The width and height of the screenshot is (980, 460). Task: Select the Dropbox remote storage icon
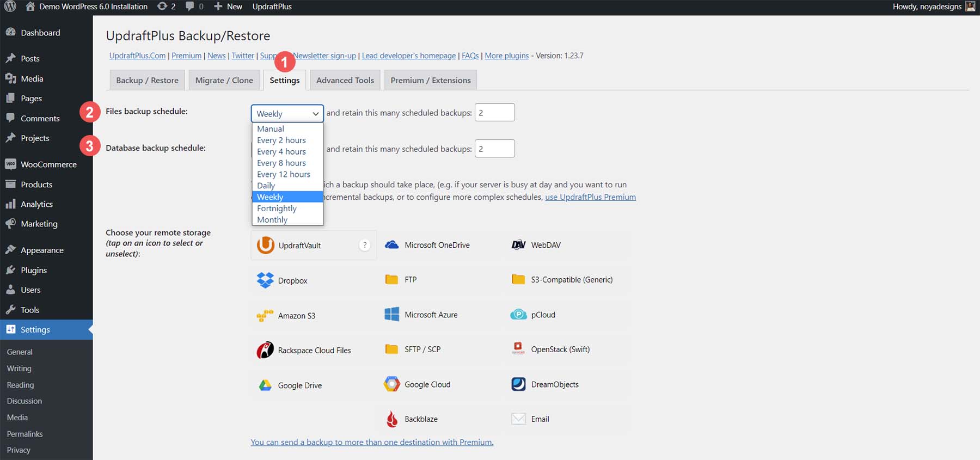[282, 280]
